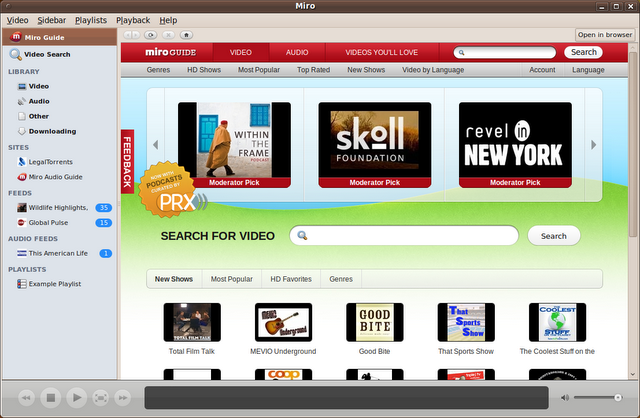Go forward in the browser toolbar

point(136,35)
